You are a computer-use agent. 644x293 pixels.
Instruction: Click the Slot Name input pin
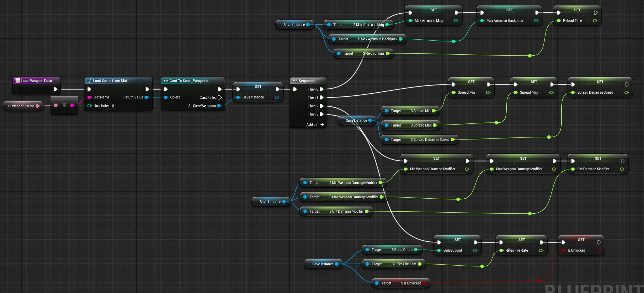90,97
